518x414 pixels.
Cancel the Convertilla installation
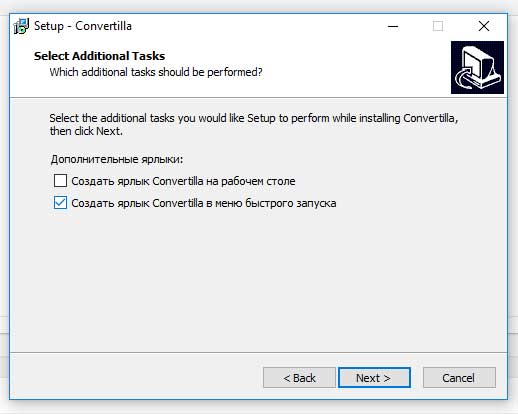pos(459,378)
